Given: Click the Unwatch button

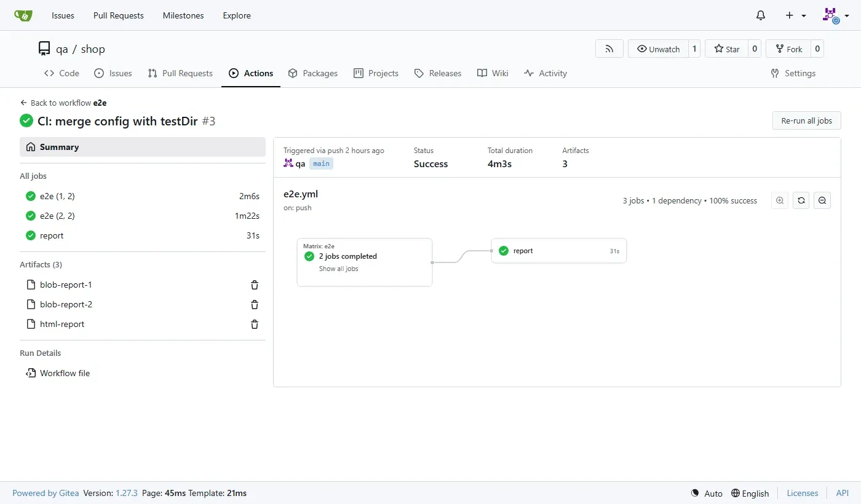Looking at the screenshot, I should click(658, 49).
